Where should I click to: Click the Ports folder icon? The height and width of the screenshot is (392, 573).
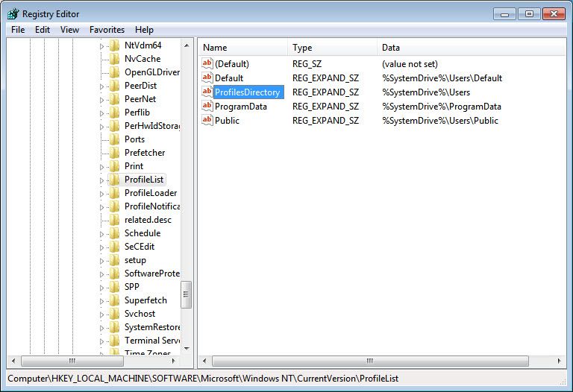pyautogui.click(x=114, y=139)
